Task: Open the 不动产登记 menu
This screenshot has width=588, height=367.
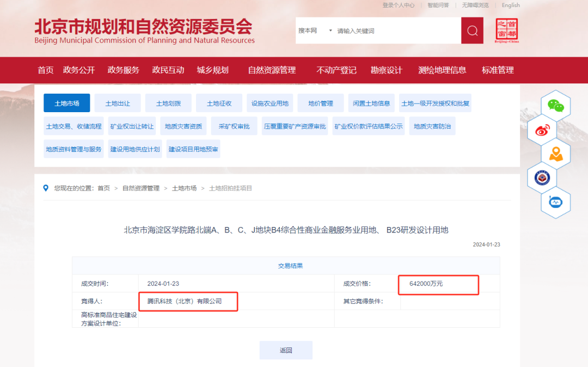Action: pyautogui.click(x=336, y=70)
